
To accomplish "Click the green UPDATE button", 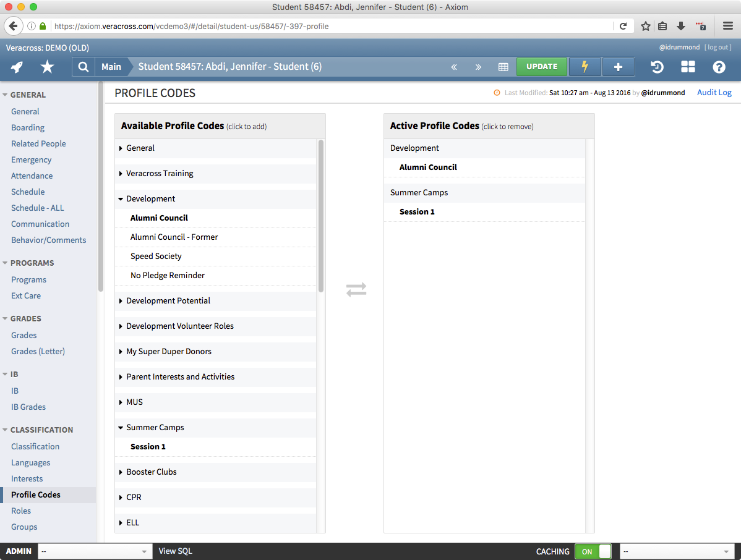I will (542, 67).
